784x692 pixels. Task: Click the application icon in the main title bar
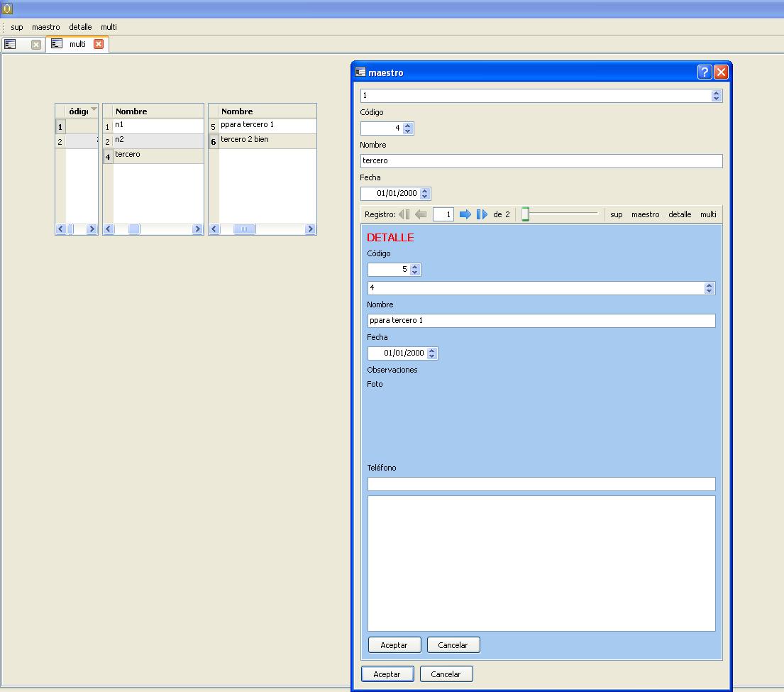(7, 8)
